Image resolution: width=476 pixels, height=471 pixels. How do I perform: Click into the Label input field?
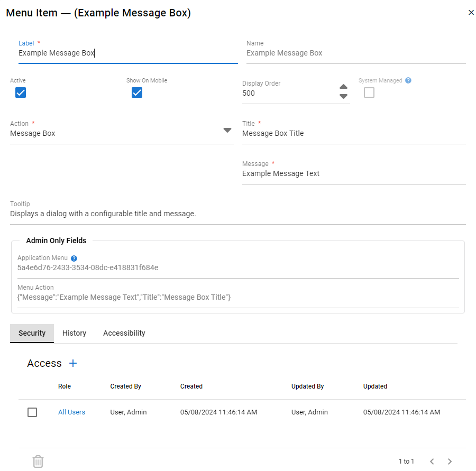pyautogui.click(x=128, y=53)
